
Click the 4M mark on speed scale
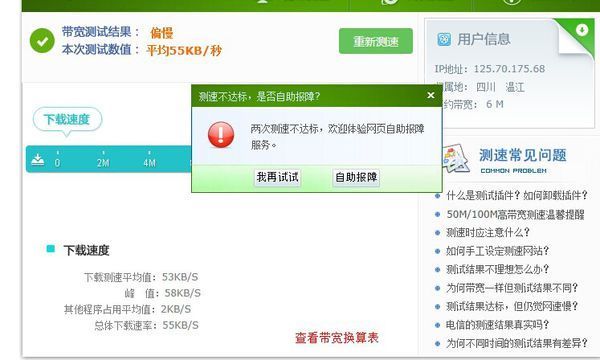point(150,163)
